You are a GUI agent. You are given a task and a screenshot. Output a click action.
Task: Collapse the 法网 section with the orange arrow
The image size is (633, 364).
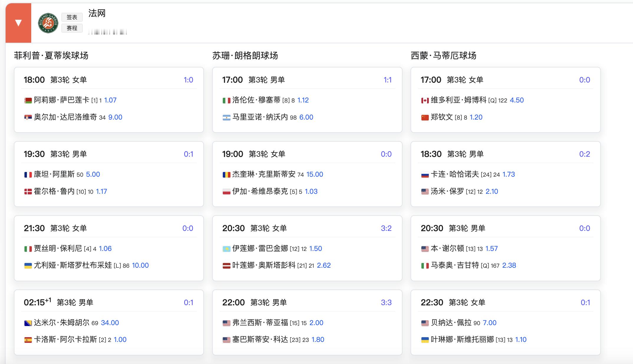[x=18, y=23]
